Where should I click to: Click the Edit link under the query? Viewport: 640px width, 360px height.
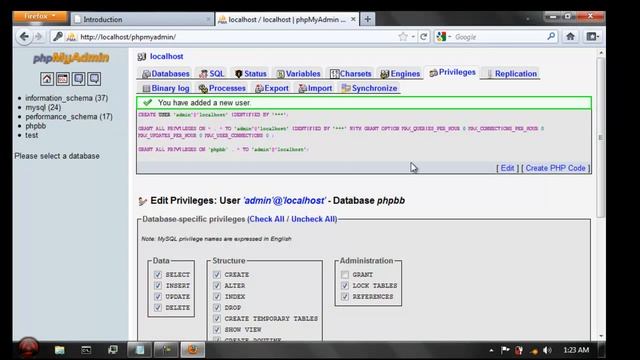tap(507, 168)
